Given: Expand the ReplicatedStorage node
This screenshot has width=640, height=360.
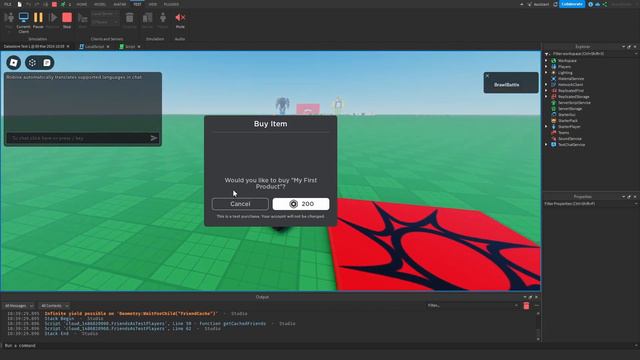Looking at the screenshot, I should click(x=546, y=97).
